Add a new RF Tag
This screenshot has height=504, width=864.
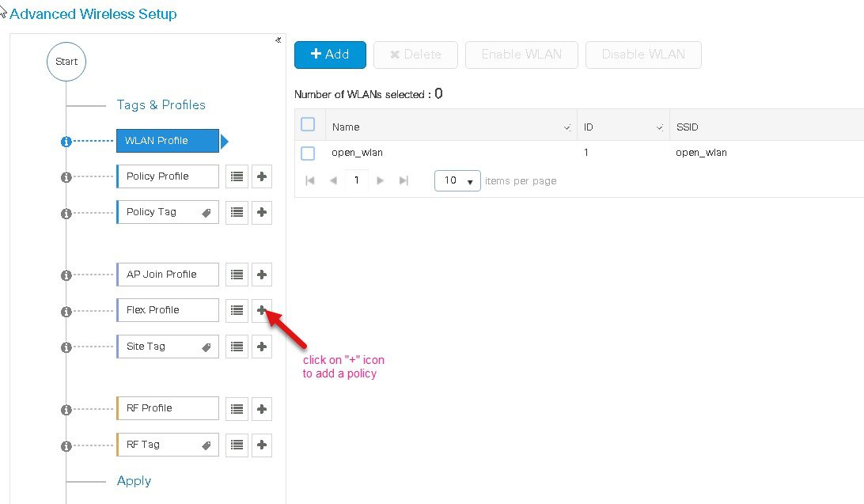(262, 445)
